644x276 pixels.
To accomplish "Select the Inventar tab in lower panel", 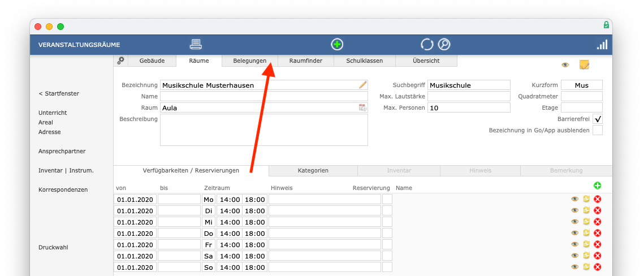I will coord(399,170).
